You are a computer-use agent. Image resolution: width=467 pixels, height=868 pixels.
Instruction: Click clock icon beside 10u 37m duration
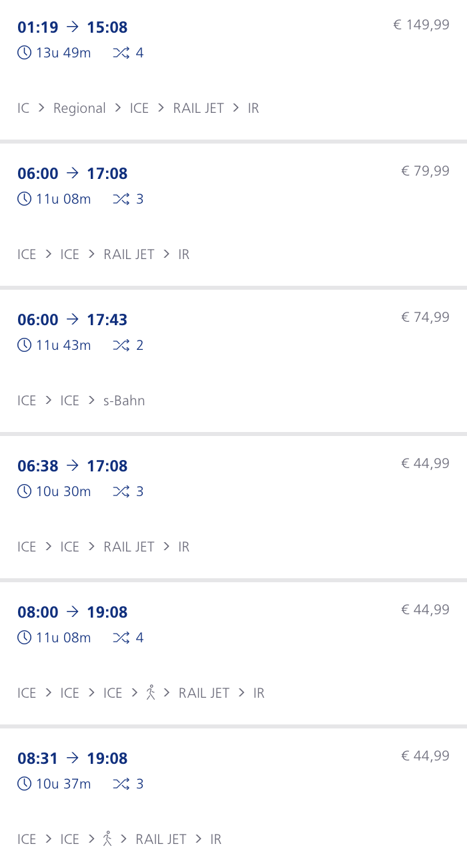25,784
